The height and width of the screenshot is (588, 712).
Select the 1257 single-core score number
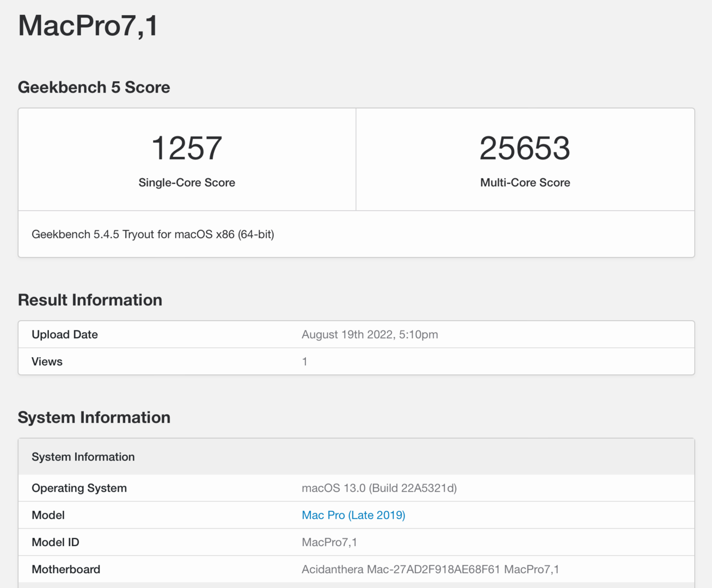tap(187, 148)
